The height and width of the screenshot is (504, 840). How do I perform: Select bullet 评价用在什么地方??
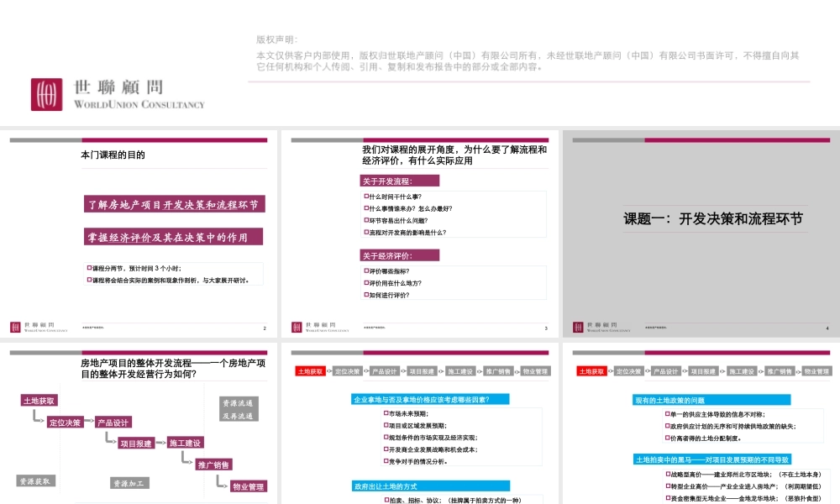(393, 283)
